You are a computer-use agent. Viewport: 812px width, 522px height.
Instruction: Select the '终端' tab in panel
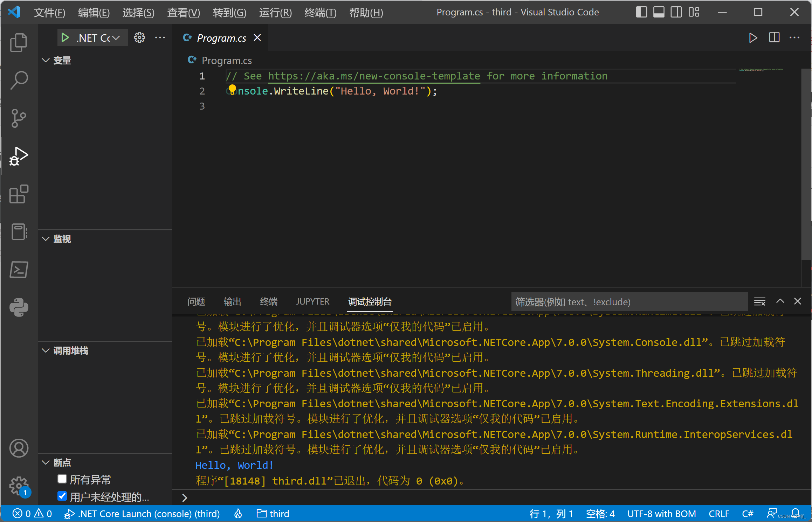(269, 301)
